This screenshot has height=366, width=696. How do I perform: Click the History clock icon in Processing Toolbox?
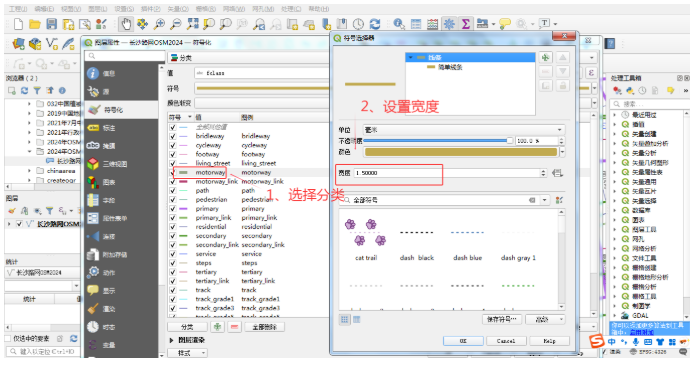click(x=642, y=91)
